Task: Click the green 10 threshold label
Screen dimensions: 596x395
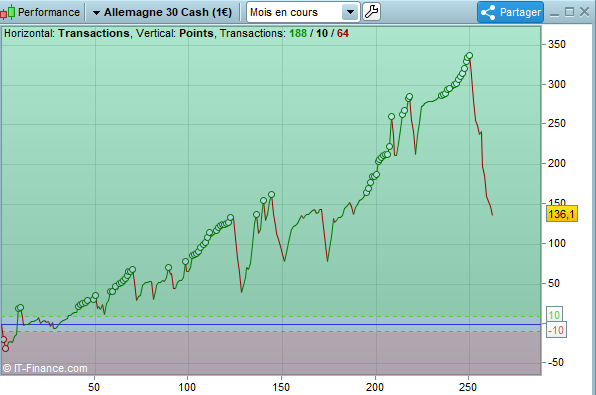Action: (x=554, y=315)
